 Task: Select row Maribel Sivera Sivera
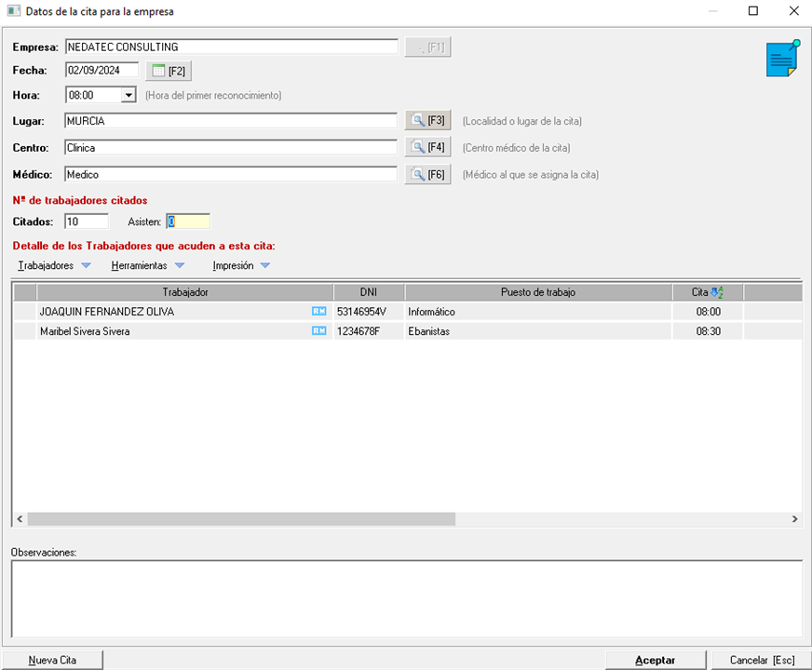click(408, 331)
